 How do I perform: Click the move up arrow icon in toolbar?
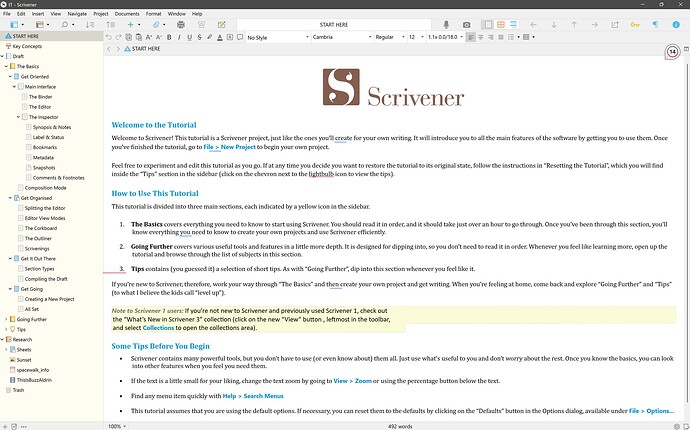point(574,25)
